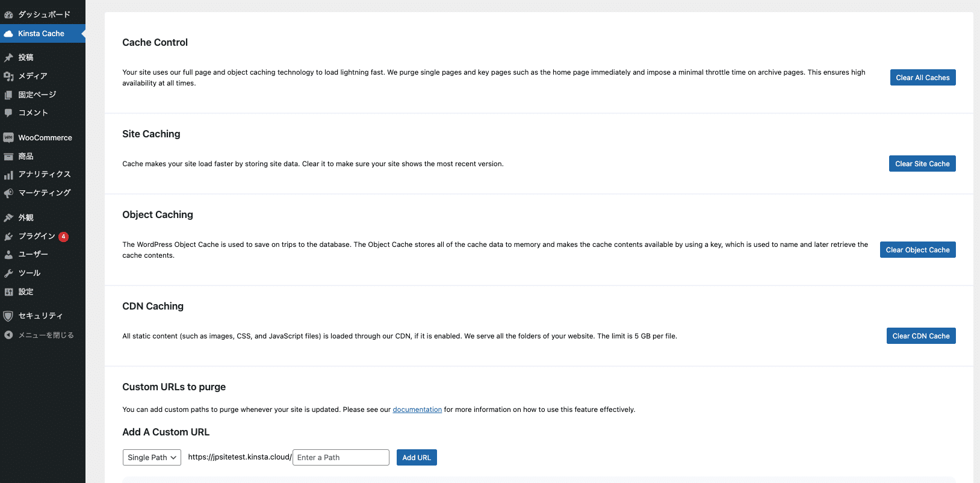
Task: Open the documentation link
Action: point(417,410)
